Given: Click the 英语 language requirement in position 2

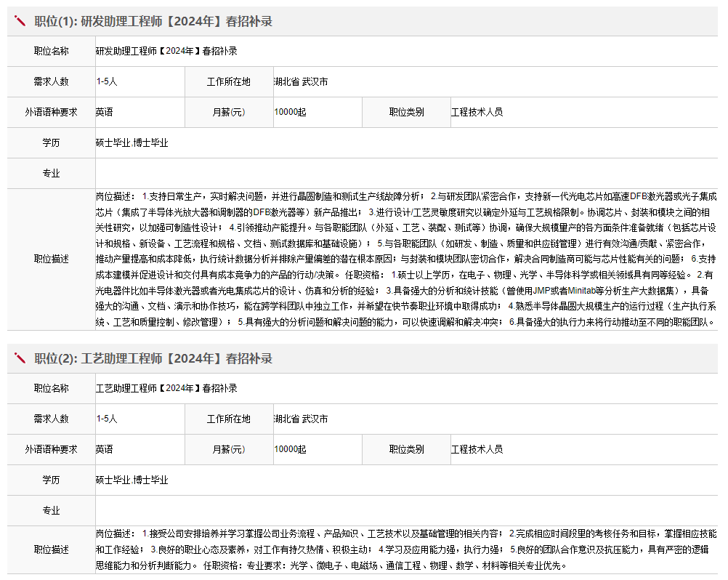Looking at the screenshot, I should click(104, 449).
